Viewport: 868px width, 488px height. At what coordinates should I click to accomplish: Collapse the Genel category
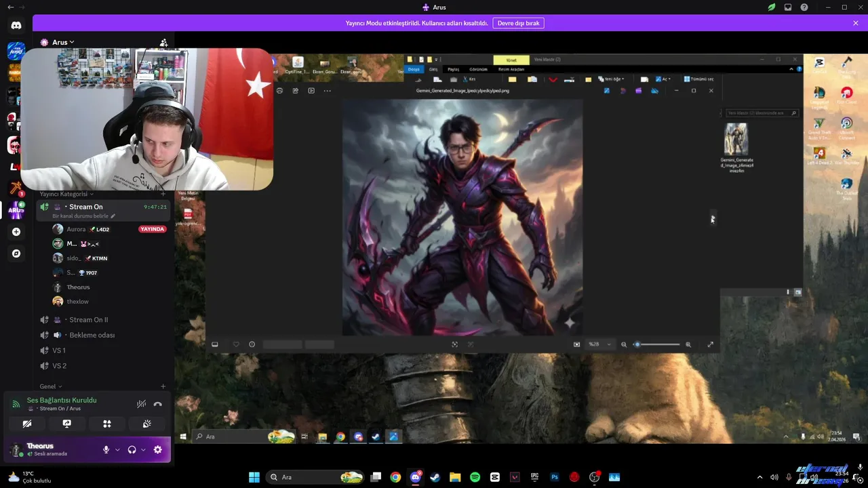(51, 386)
